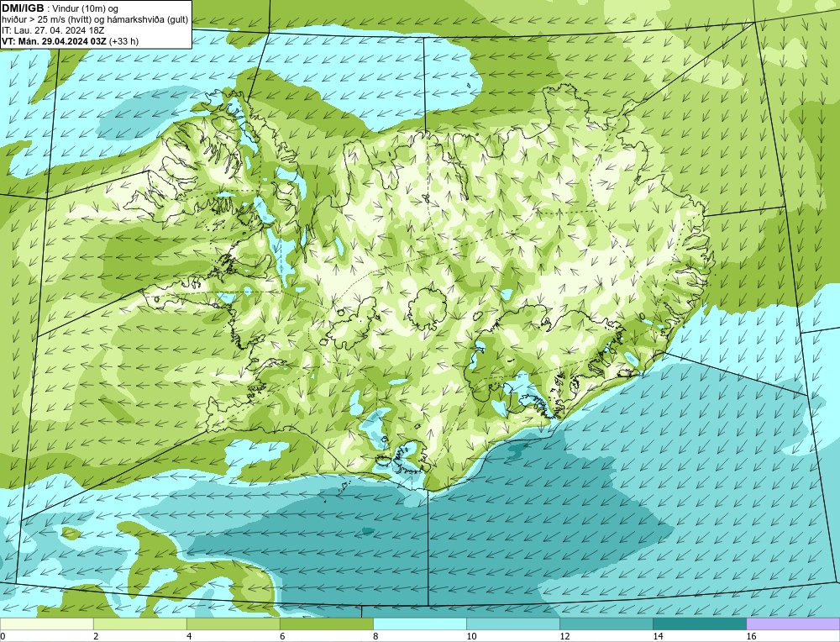The height and width of the screenshot is (642, 840).
Task: Click the initial time line IT: Lau. 27. 04. 2024 18Z
Action: click(54, 30)
